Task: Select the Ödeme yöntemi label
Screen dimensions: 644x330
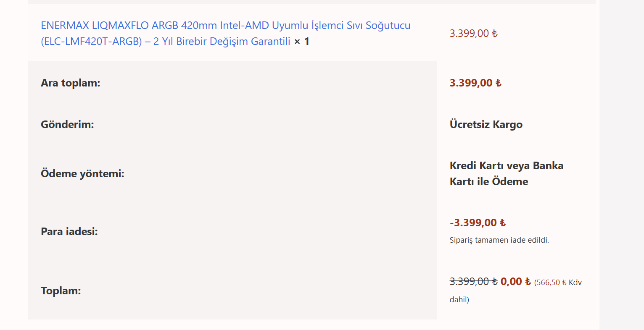Action: coord(82,174)
